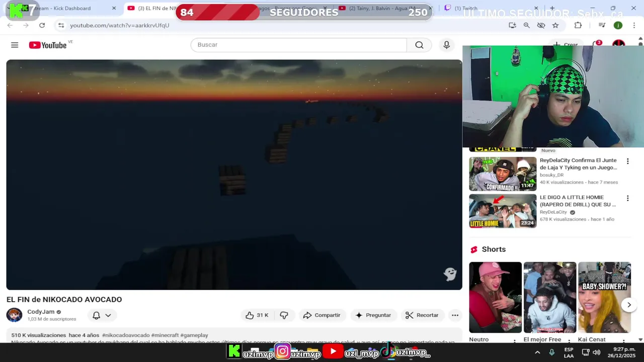Click the install/cast icon in the address bar
The height and width of the screenshot is (362, 644).
[x=512, y=25]
